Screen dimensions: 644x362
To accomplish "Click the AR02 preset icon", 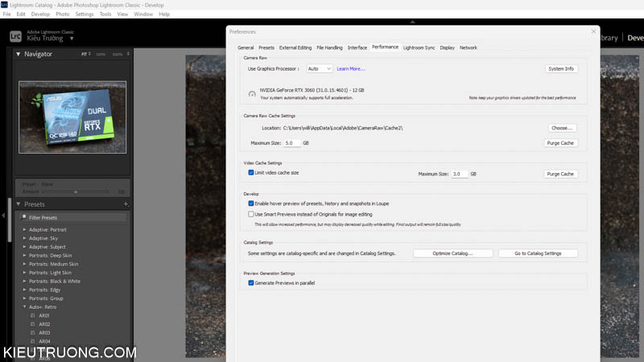I will click(x=32, y=324).
